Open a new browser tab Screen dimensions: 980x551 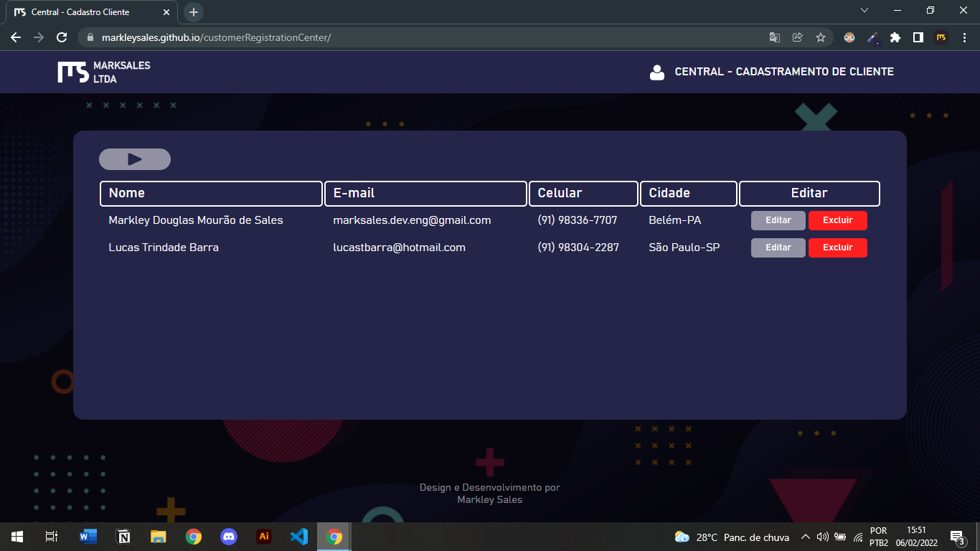[194, 12]
